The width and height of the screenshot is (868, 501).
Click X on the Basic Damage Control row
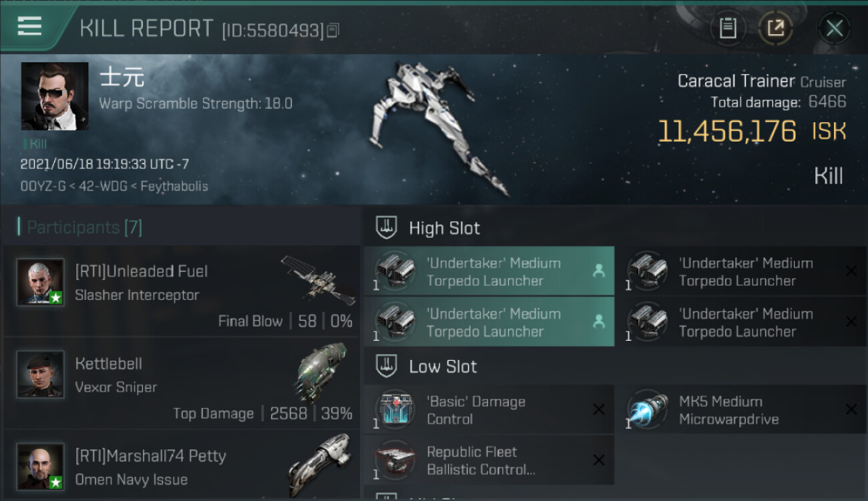coord(599,409)
